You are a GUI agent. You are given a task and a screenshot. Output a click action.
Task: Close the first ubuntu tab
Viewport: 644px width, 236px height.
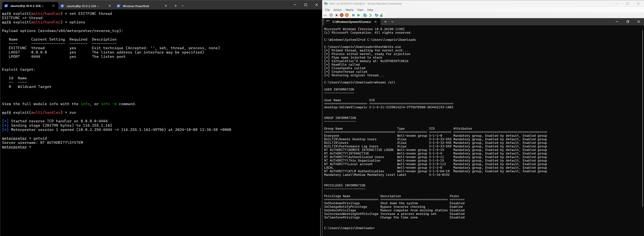tap(53, 6)
